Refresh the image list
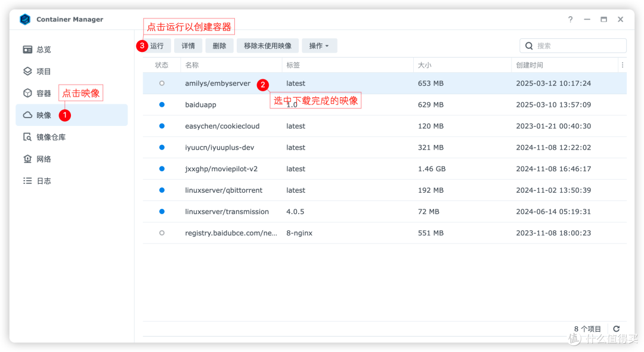644x352 pixels. (616, 328)
